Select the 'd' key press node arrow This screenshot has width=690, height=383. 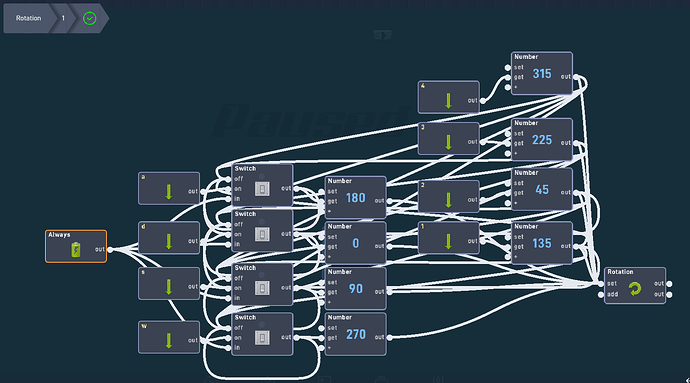169,242
